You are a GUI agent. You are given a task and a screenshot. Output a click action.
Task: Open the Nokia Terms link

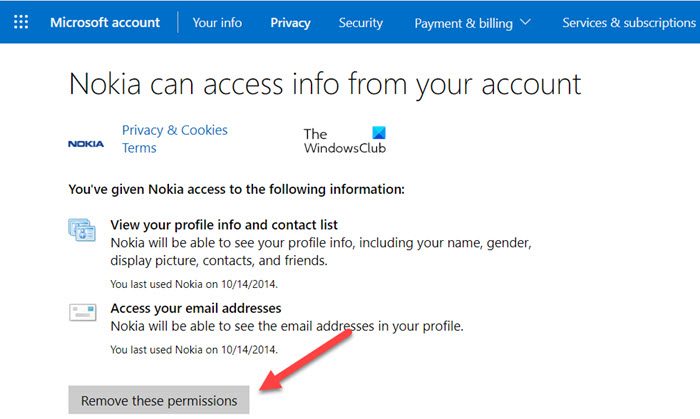(x=138, y=148)
